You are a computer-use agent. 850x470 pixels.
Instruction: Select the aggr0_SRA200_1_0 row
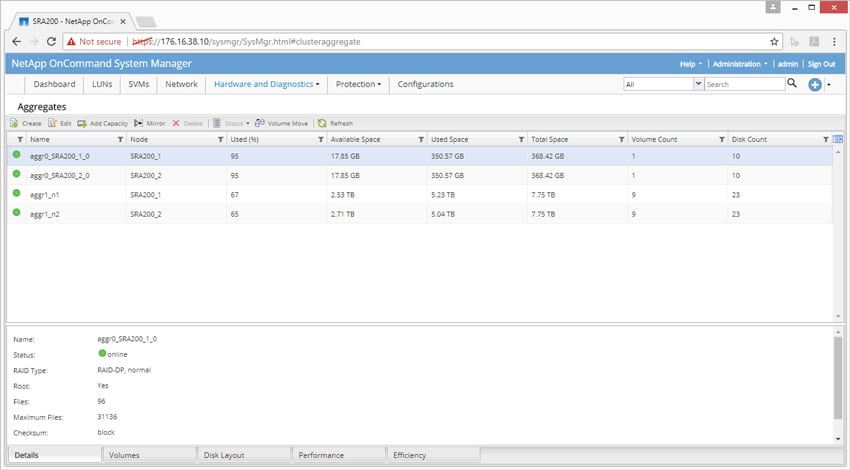click(420, 156)
